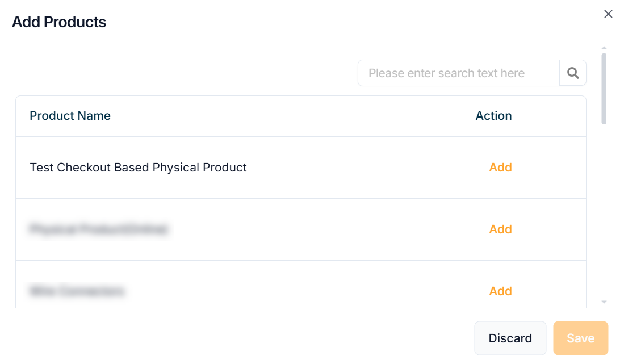Click Add for the third product row

pyautogui.click(x=500, y=291)
